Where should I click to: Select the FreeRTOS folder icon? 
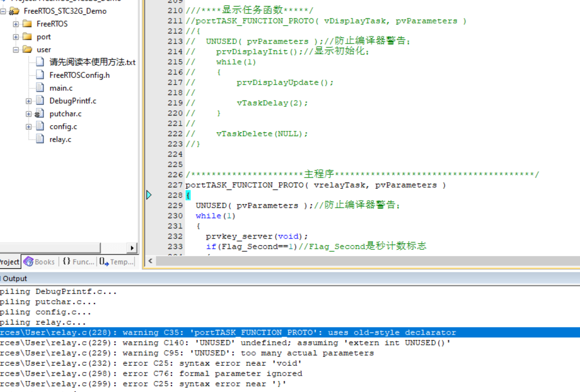click(27, 24)
